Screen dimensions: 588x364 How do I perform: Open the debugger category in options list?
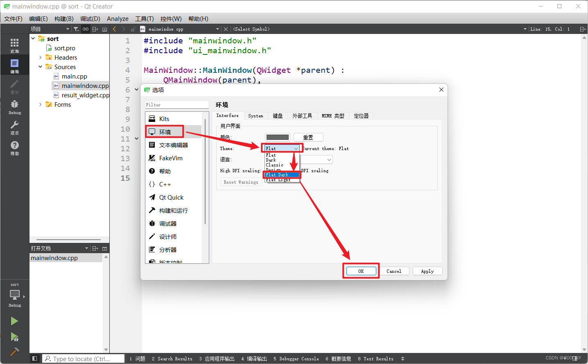(x=174, y=224)
